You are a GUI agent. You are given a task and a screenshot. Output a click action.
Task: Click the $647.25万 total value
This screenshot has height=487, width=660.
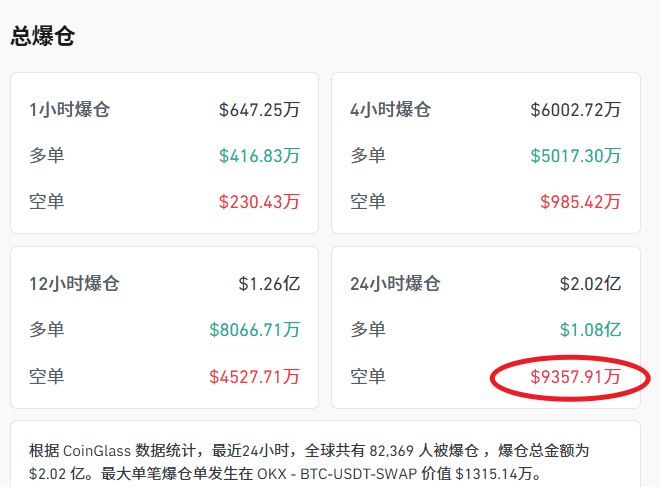[x=259, y=110]
